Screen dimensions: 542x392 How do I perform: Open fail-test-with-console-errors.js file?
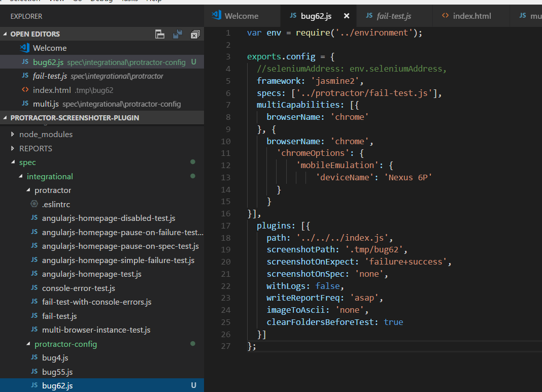102,302
